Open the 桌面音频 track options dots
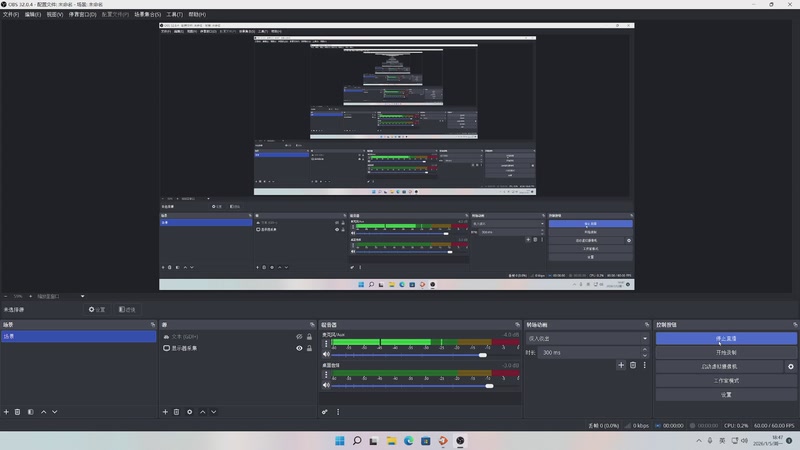This screenshot has width=800, height=450. pos(326,374)
